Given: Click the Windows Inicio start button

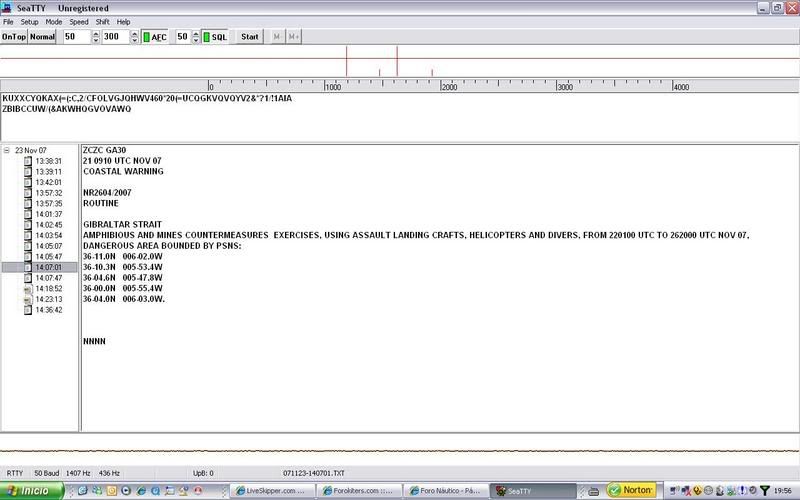Looking at the screenshot, I should [x=32, y=491].
